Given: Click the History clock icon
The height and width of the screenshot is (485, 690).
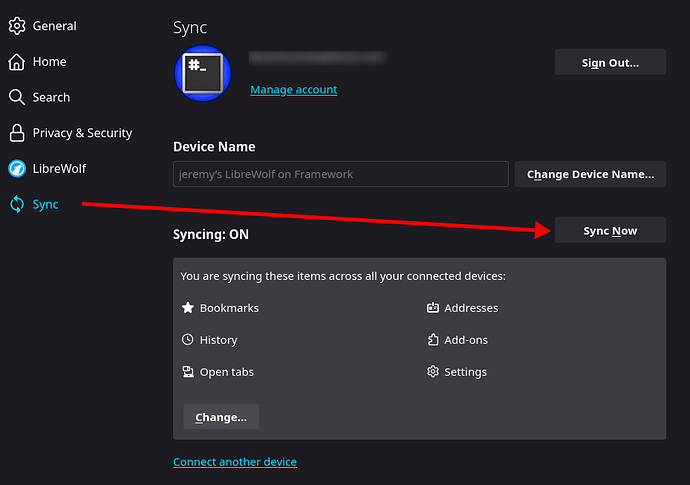Looking at the screenshot, I should 188,340.
